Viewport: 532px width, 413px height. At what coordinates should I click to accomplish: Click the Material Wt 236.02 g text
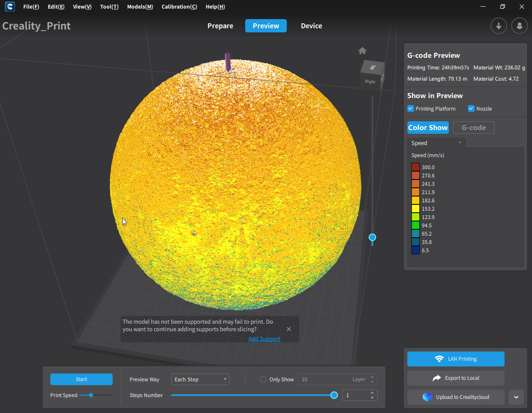point(499,68)
